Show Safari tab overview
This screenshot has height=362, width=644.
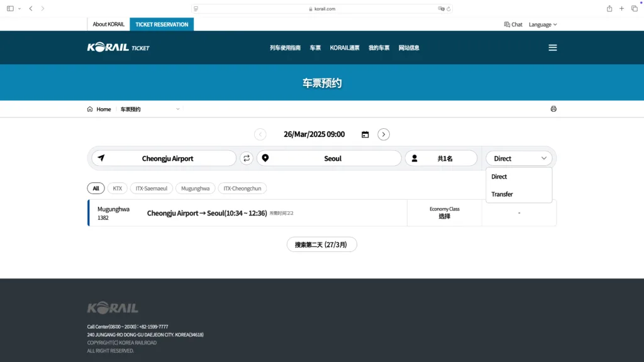[635, 9]
